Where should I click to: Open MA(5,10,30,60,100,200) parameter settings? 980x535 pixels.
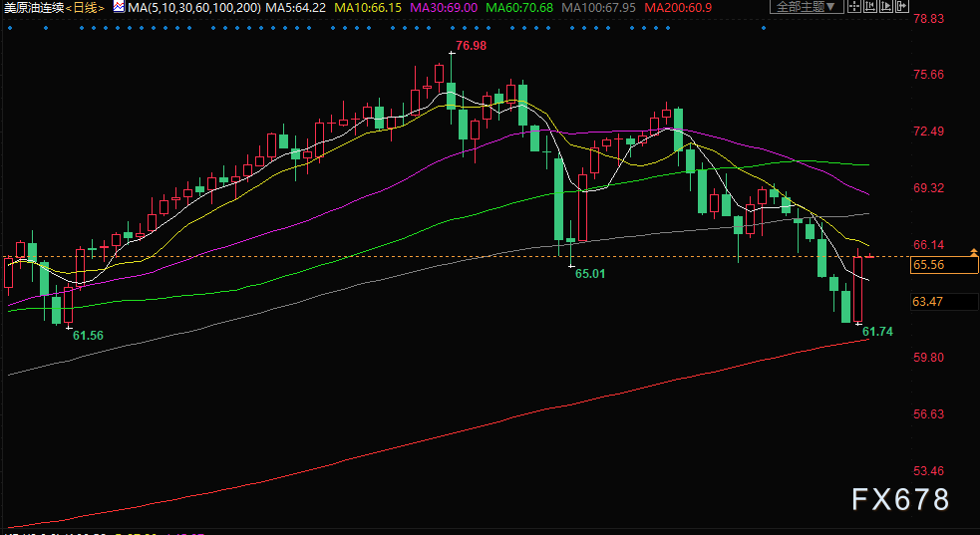click(x=188, y=7)
